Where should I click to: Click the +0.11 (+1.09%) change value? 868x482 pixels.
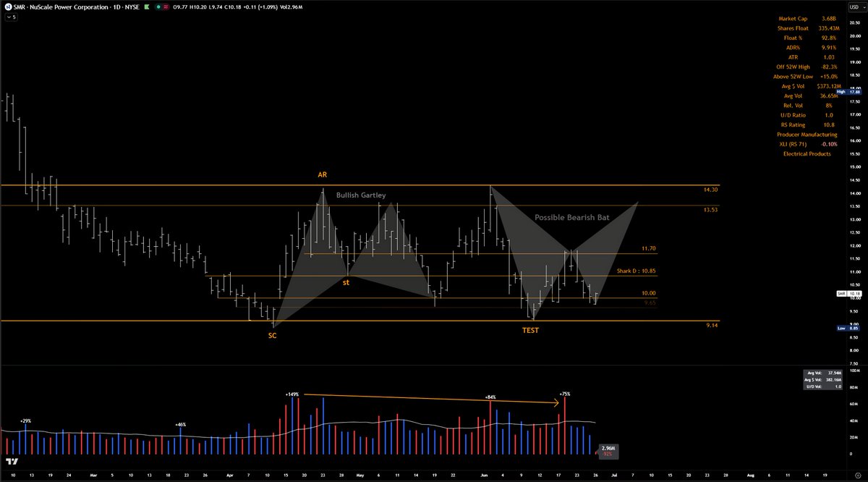[260, 6]
